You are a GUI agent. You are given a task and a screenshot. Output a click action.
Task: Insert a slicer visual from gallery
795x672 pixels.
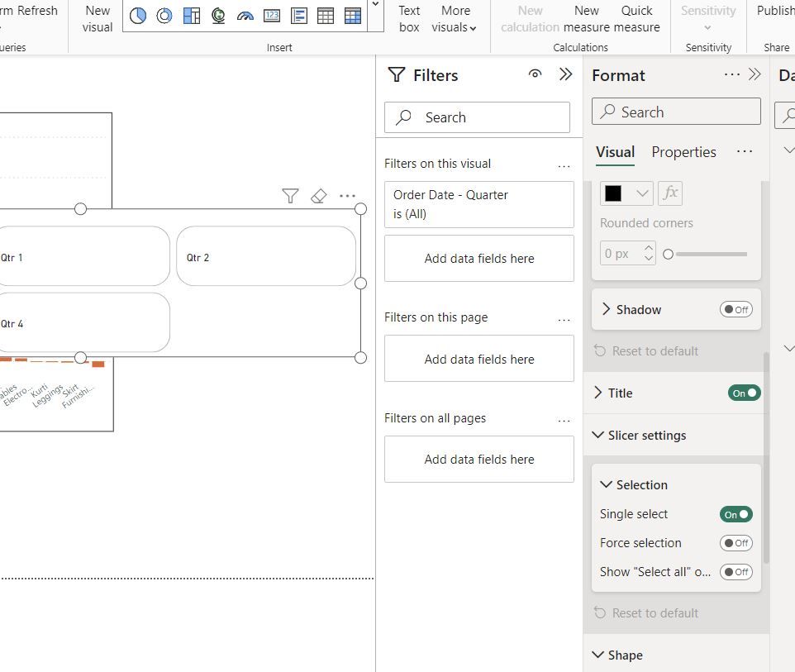tap(298, 16)
